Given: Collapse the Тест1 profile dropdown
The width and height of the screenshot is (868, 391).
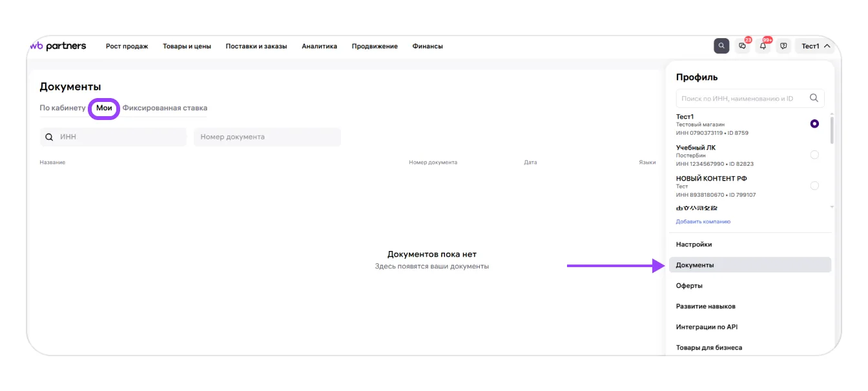Looking at the screenshot, I should click(816, 46).
